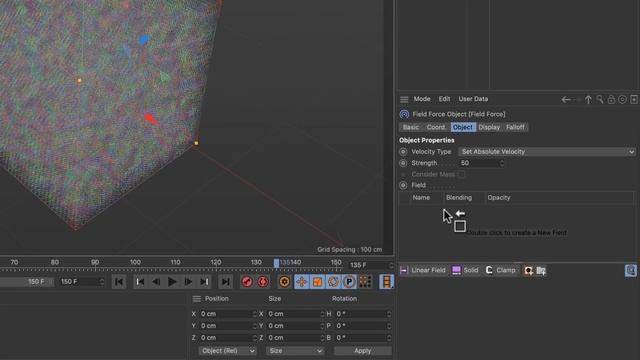
Task: Click the add field object icon
Action: (x=529, y=270)
